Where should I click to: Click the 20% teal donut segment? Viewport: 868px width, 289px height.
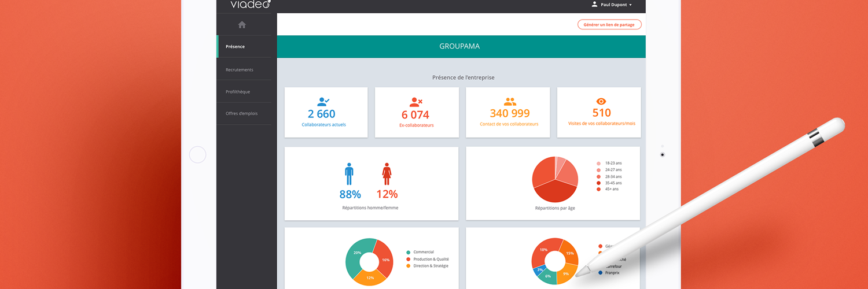[x=357, y=253]
